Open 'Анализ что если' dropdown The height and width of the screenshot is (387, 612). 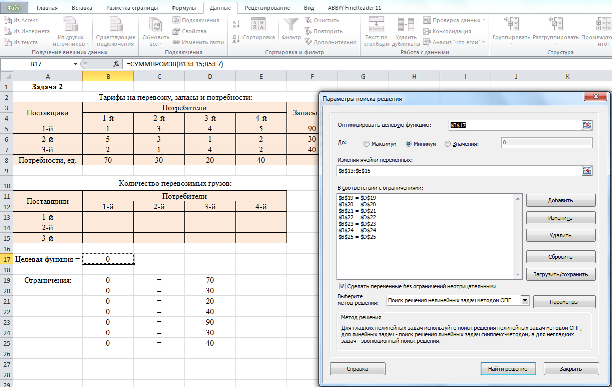point(454,42)
